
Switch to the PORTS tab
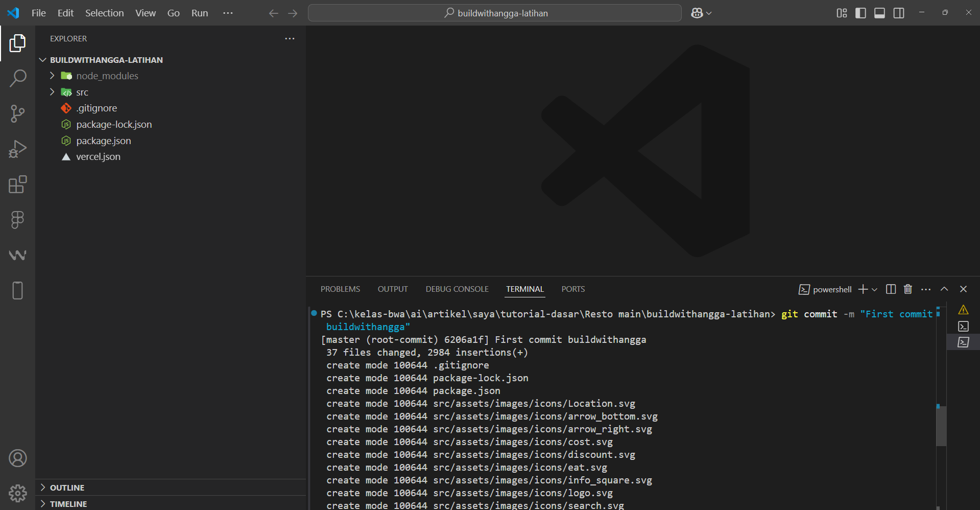click(x=573, y=289)
